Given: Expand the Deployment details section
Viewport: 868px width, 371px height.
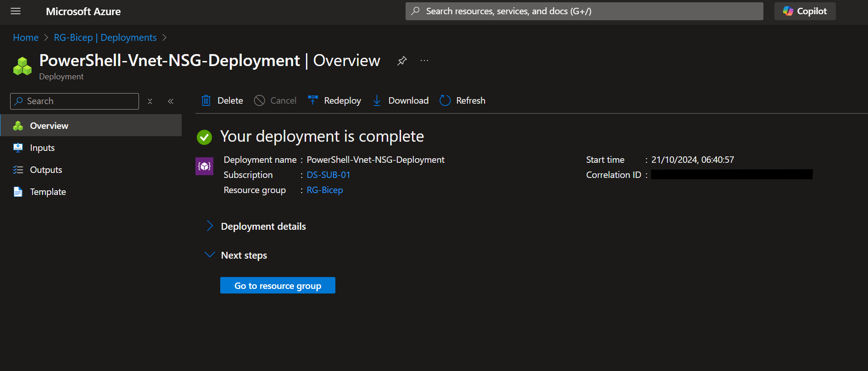Looking at the screenshot, I should (x=263, y=226).
